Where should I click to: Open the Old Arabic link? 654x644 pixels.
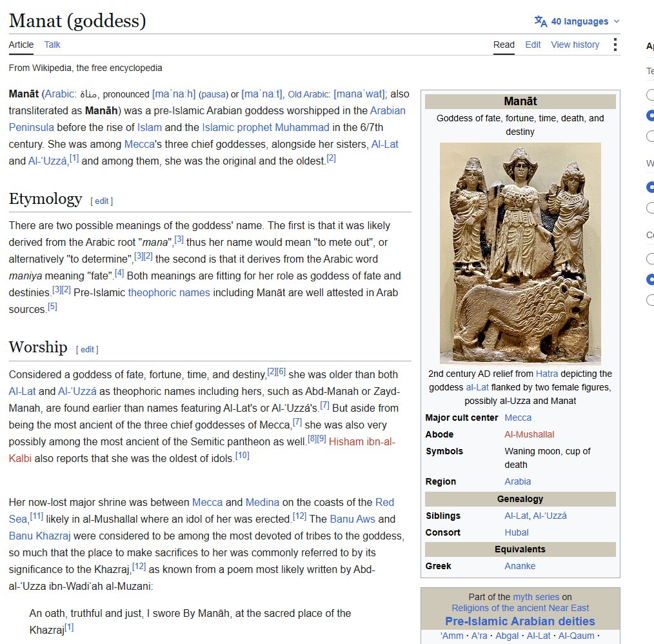pos(309,94)
